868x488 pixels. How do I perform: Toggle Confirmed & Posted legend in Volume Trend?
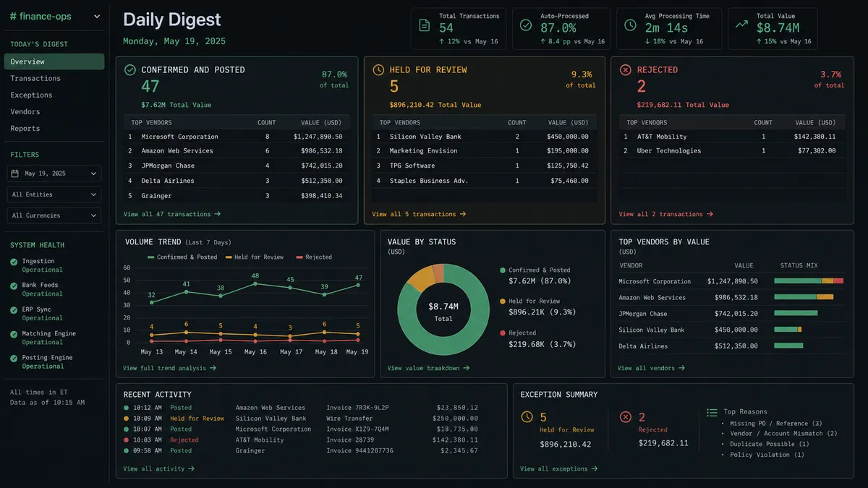[x=182, y=257]
